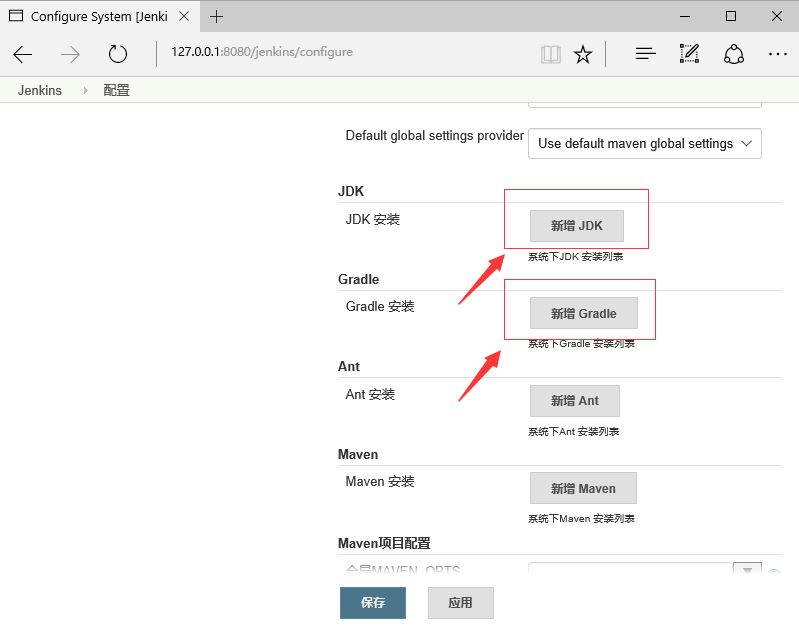Click the global MAVEN_OPTS input field
The height and width of the screenshot is (629, 799).
[x=630, y=569]
